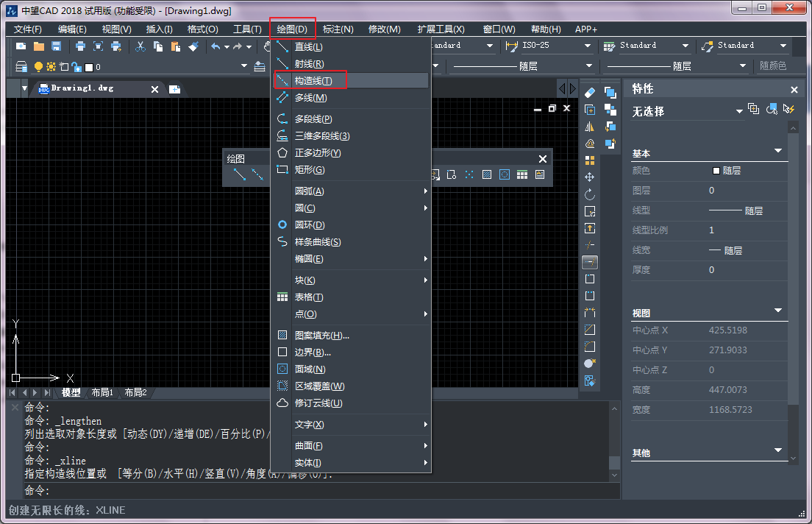Toggle the layer on/off light bulb
812x524 pixels.
click(38, 66)
